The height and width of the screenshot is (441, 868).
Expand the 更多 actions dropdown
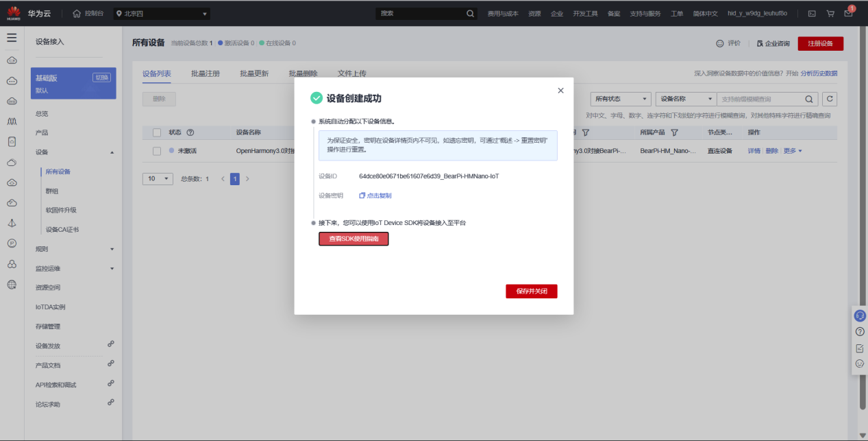[792, 151]
